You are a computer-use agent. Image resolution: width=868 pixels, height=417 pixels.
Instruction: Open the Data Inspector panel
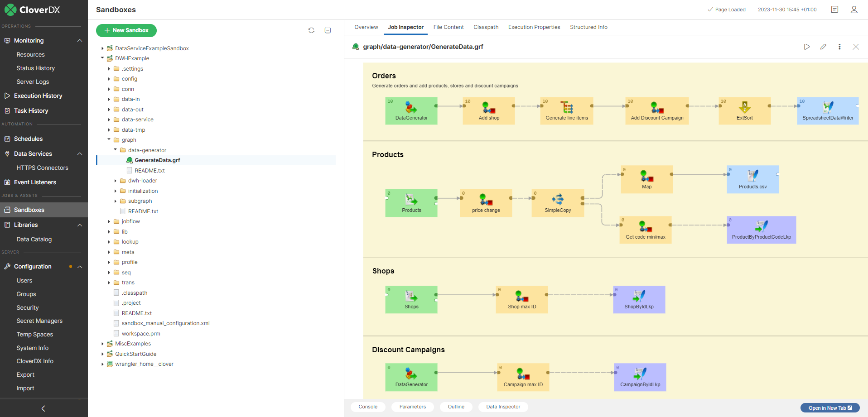point(503,407)
